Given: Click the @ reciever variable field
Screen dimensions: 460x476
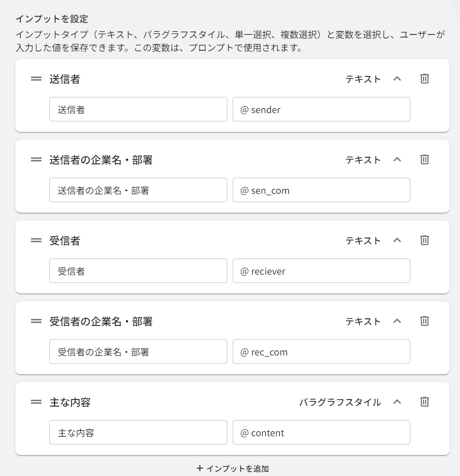Looking at the screenshot, I should tap(321, 271).
